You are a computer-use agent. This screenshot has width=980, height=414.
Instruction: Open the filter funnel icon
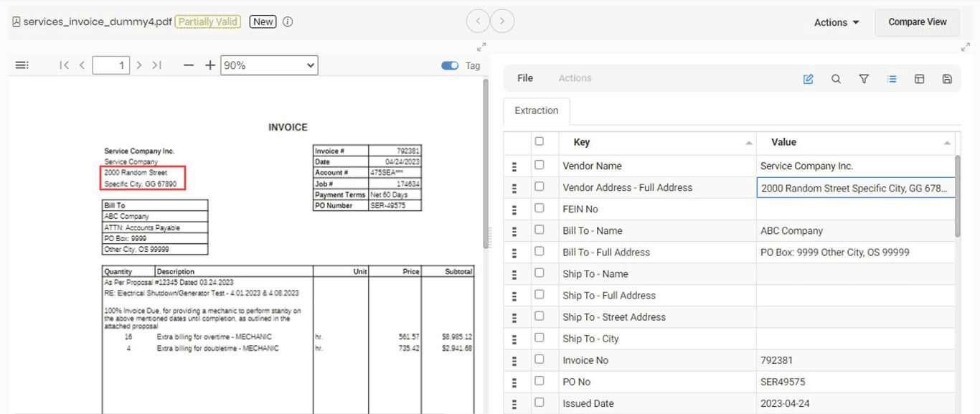(864, 79)
